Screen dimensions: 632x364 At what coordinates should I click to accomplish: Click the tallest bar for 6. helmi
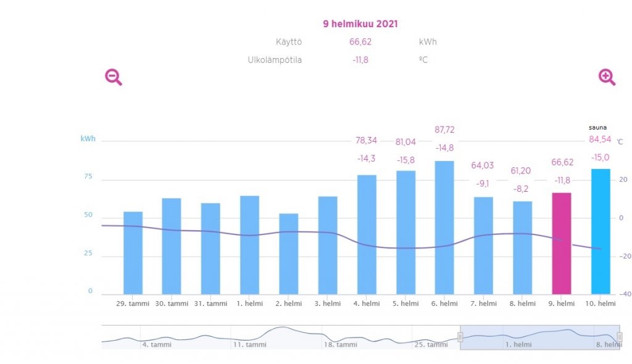(x=444, y=228)
